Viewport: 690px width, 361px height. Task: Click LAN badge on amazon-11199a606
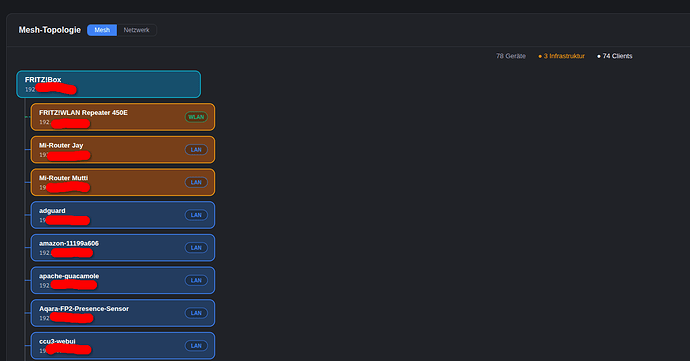pyautogui.click(x=196, y=247)
